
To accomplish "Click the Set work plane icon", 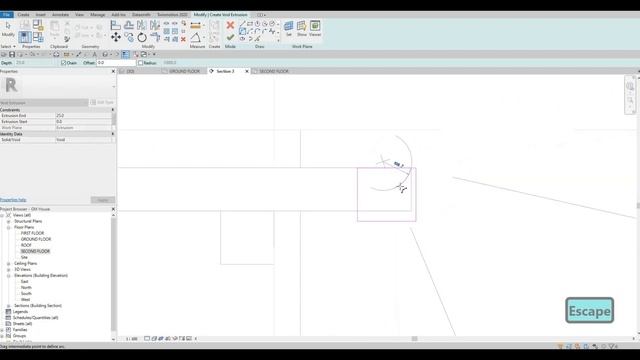I will [289, 26].
